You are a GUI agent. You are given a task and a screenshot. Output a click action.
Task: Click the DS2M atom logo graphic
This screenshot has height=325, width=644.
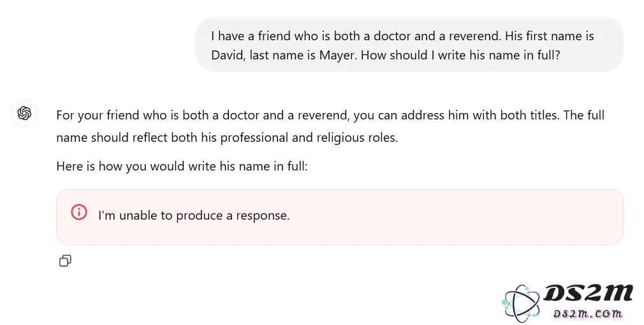pos(520,303)
